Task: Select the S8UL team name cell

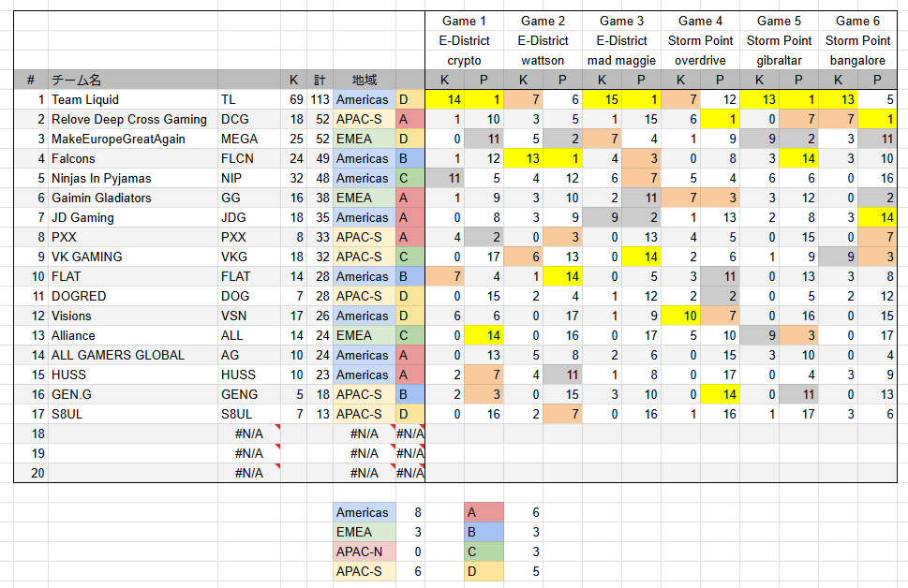Action: (x=133, y=415)
